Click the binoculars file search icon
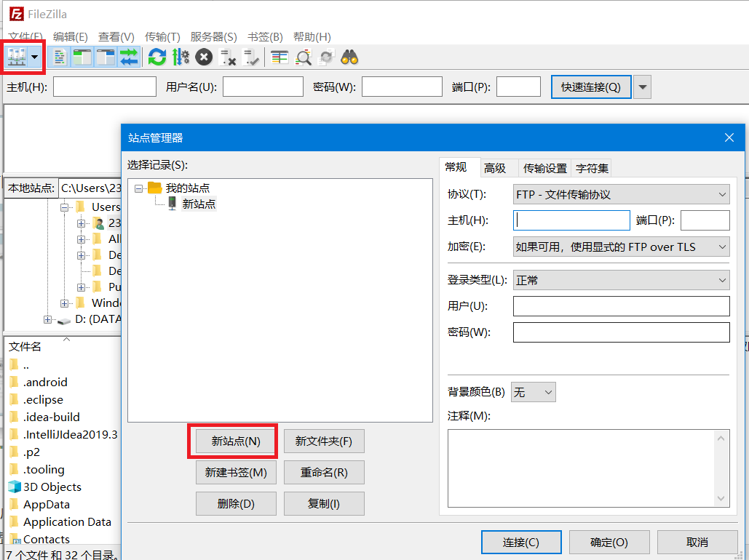The width and height of the screenshot is (749, 560). coord(349,57)
